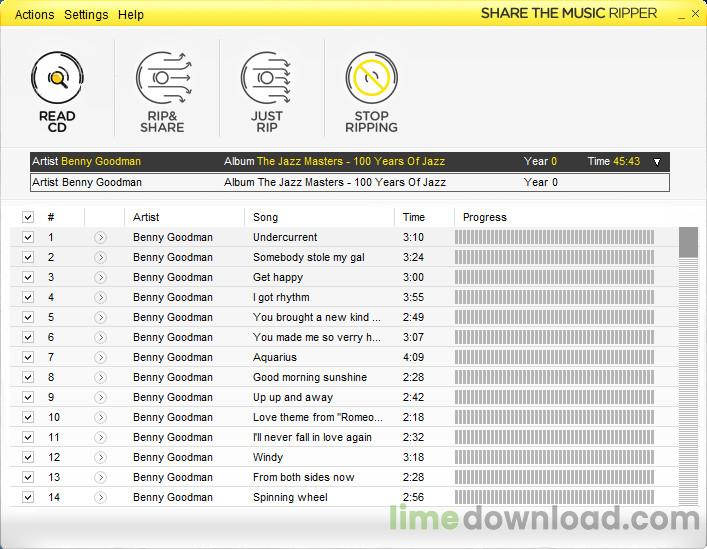Click the track list scrollbar thumb
The image size is (707, 549).
(688, 242)
